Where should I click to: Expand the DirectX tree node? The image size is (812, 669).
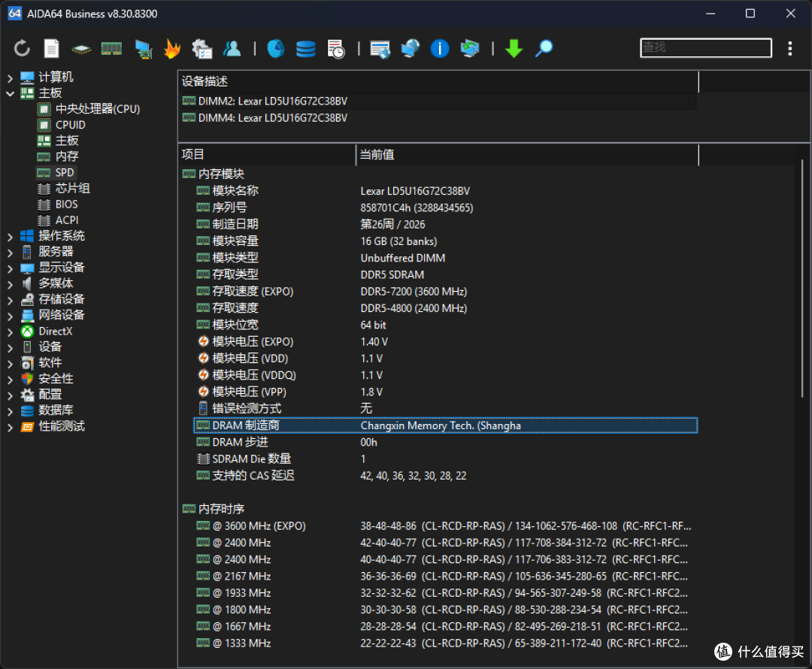click(x=10, y=332)
